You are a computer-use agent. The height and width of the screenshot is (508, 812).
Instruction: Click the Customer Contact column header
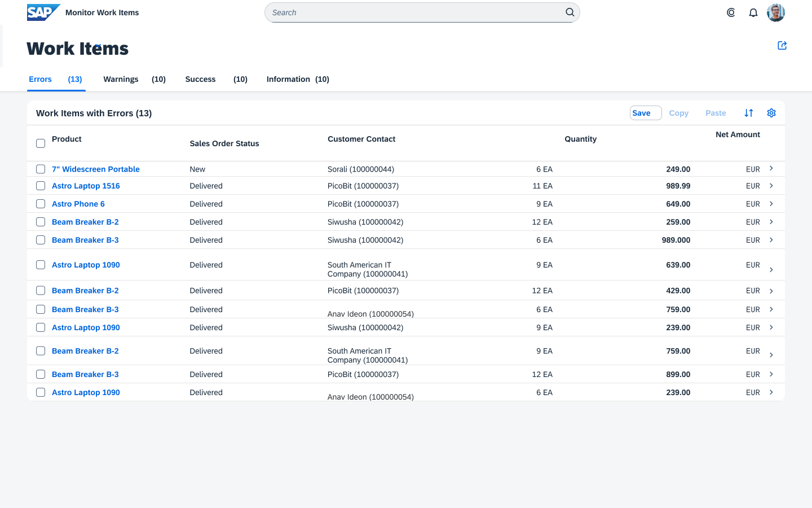(x=361, y=139)
